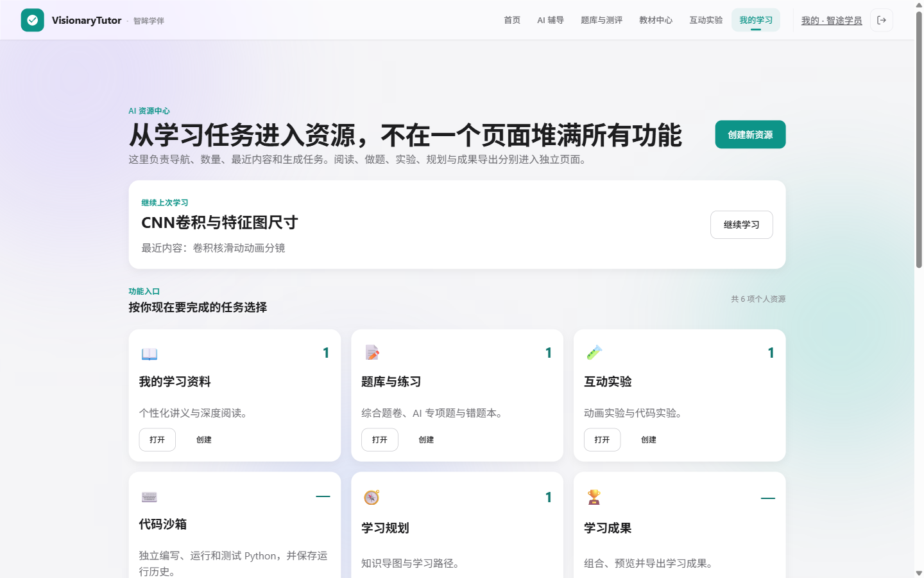Click the 共 6 项个人资源 label
The width and height of the screenshot is (924, 578).
pos(758,299)
